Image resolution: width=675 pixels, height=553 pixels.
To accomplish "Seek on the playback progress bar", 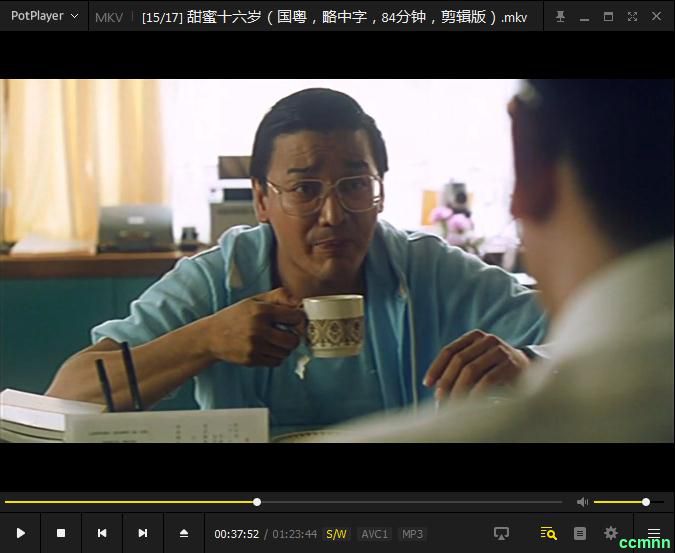I will (283, 502).
